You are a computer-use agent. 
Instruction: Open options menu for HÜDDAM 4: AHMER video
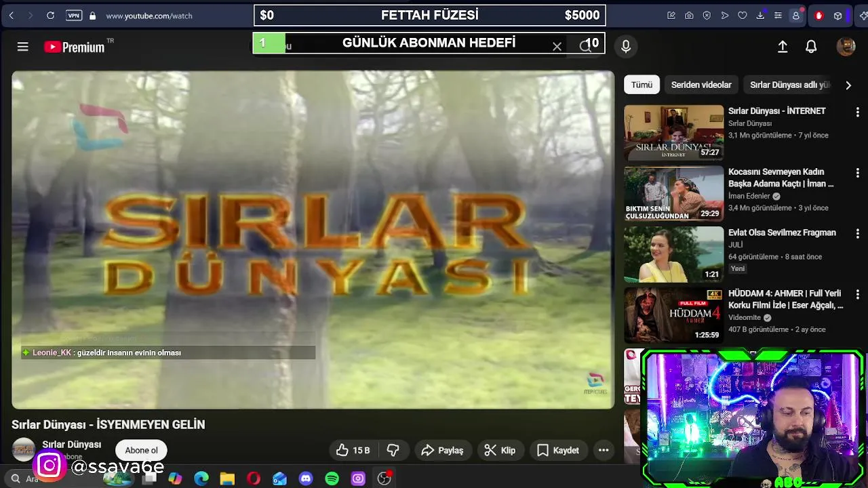[x=857, y=294]
